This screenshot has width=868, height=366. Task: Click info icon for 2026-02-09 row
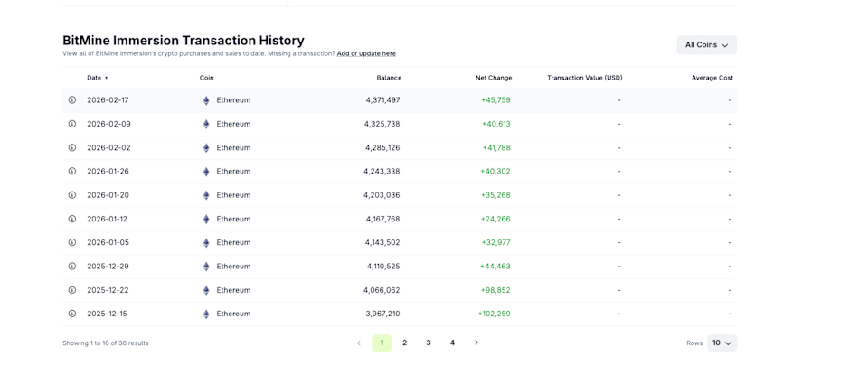click(x=72, y=124)
